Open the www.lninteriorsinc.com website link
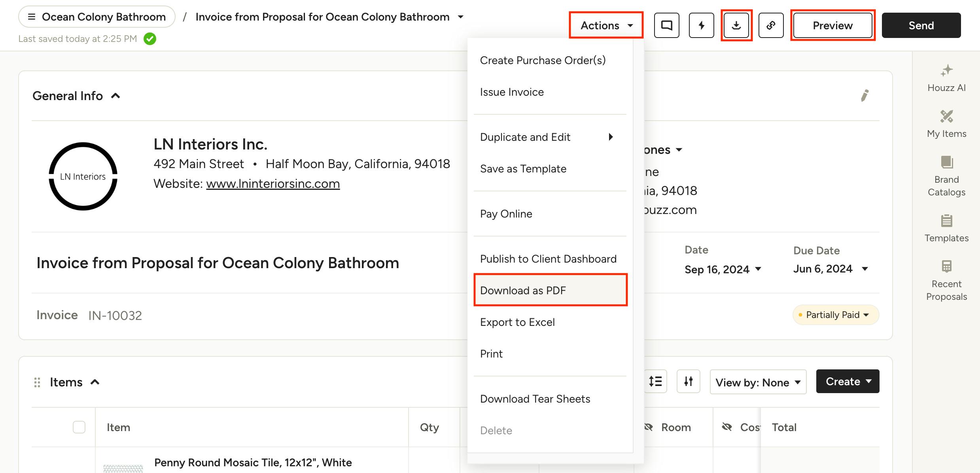Viewport: 980px width, 473px height. pyautogui.click(x=273, y=184)
